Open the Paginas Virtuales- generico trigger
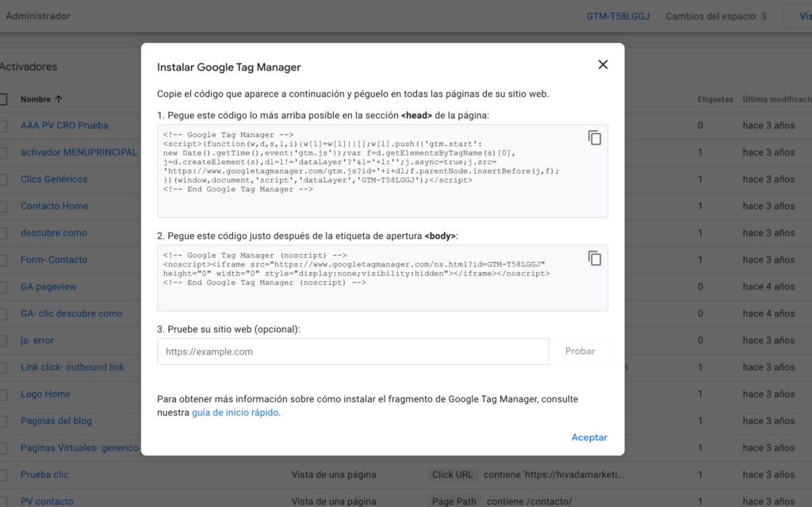The height and width of the screenshot is (507, 812). click(79, 447)
